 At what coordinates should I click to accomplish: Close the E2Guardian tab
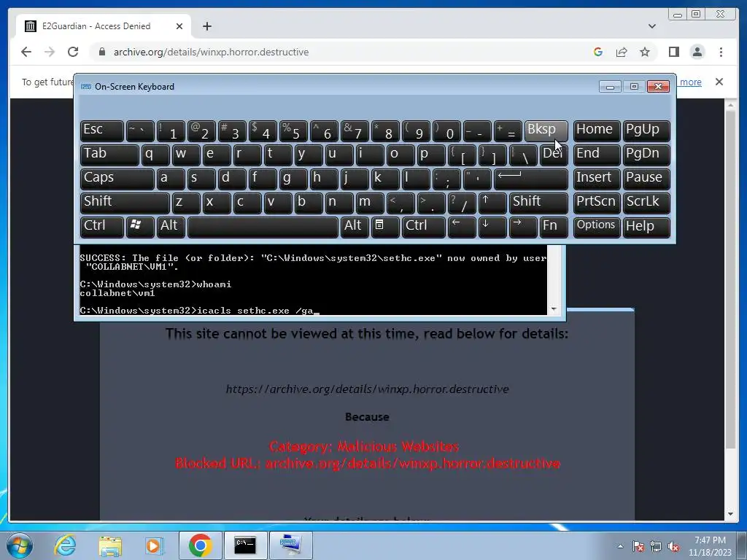pyautogui.click(x=179, y=26)
